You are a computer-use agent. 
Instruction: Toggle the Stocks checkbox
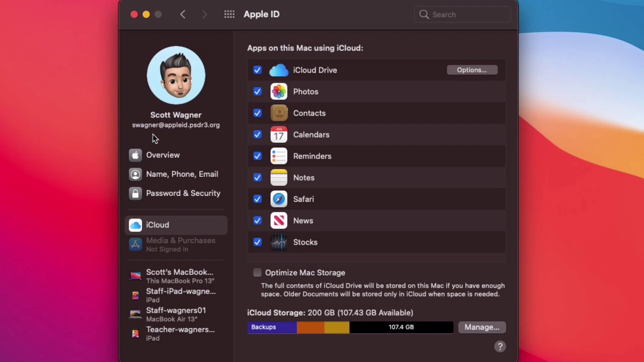click(x=258, y=242)
